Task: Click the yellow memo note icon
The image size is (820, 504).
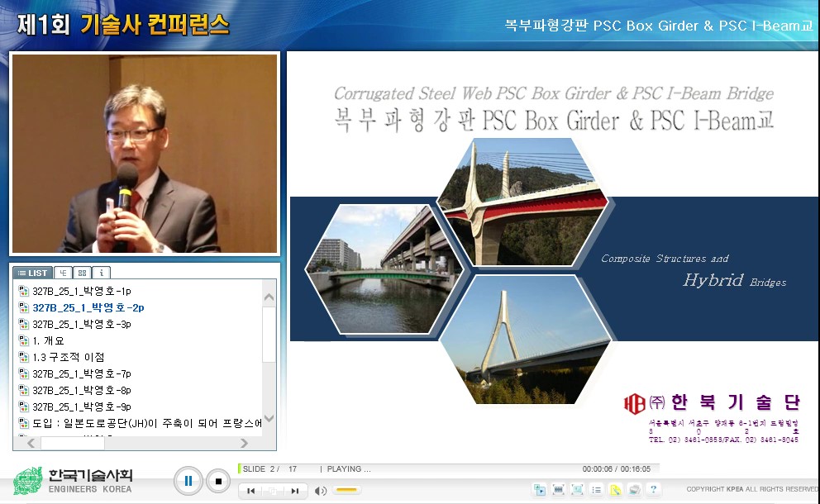Action: (615, 489)
